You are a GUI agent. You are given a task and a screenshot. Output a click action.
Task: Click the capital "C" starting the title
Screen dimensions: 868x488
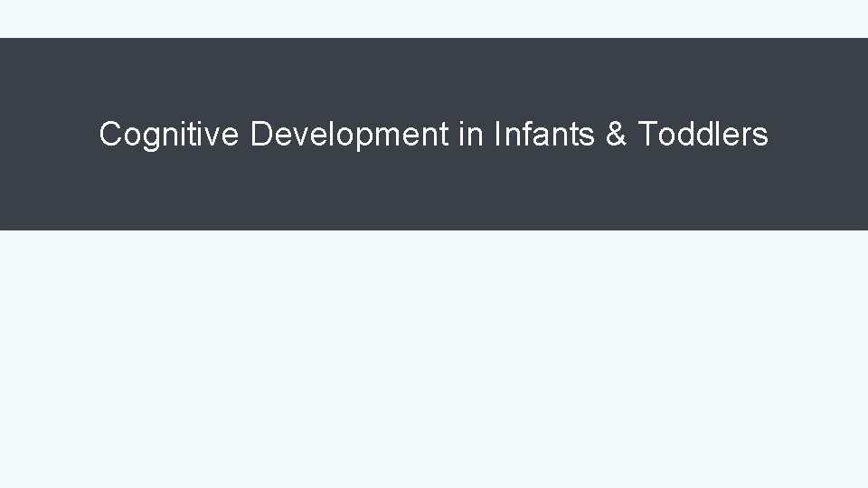[x=109, y=135]
